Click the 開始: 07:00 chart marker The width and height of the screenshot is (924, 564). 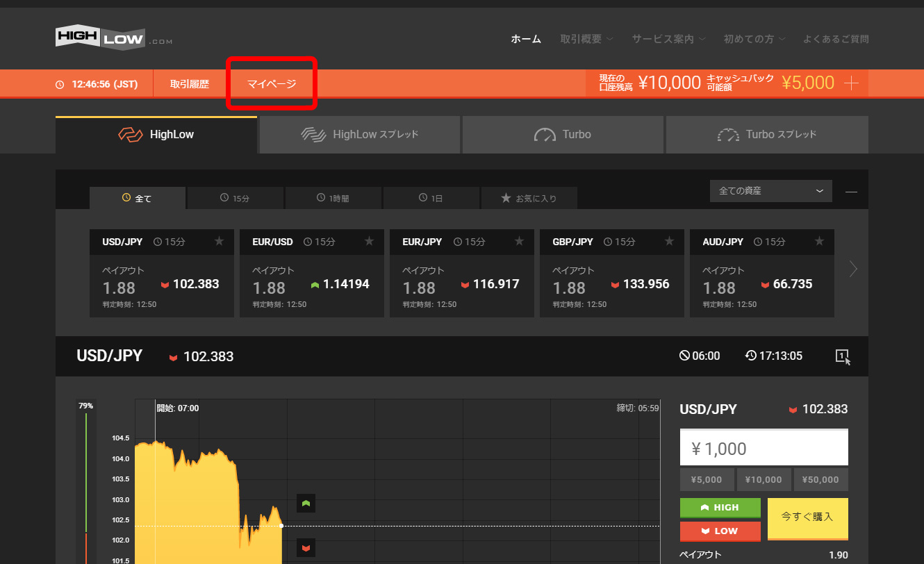pos(178,408)
